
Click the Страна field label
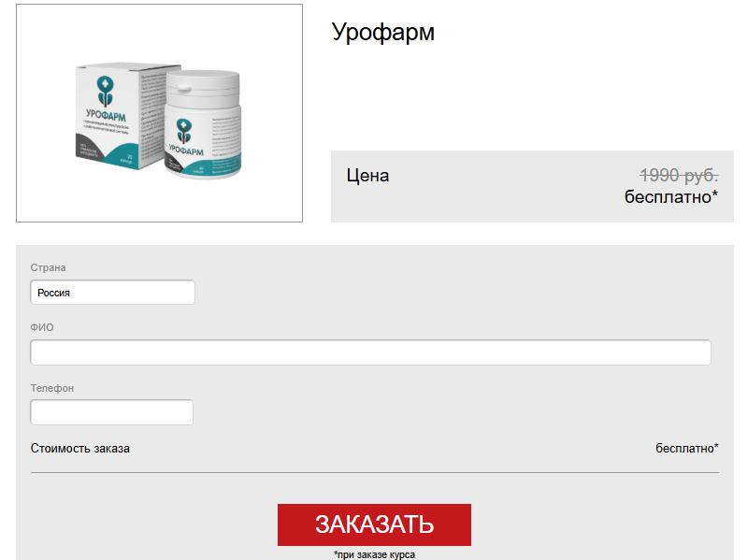pos(49,267)
